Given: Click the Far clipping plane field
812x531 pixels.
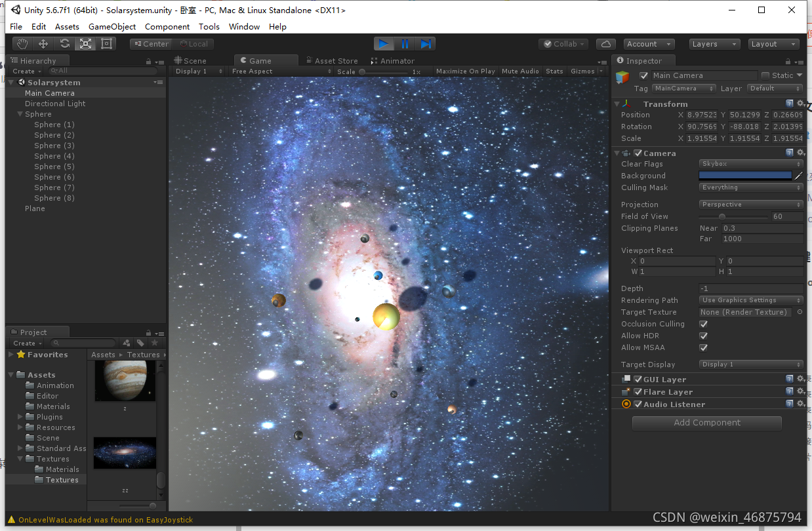Looking at the screenshot, I should click(762, 239).
